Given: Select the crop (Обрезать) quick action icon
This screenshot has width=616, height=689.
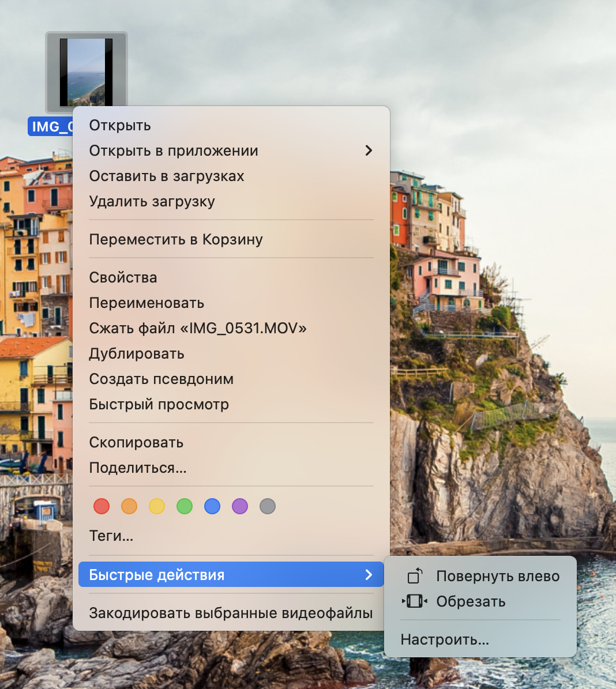Looking at the screenshot, I should pyautogui.click(x=414, y=601).
